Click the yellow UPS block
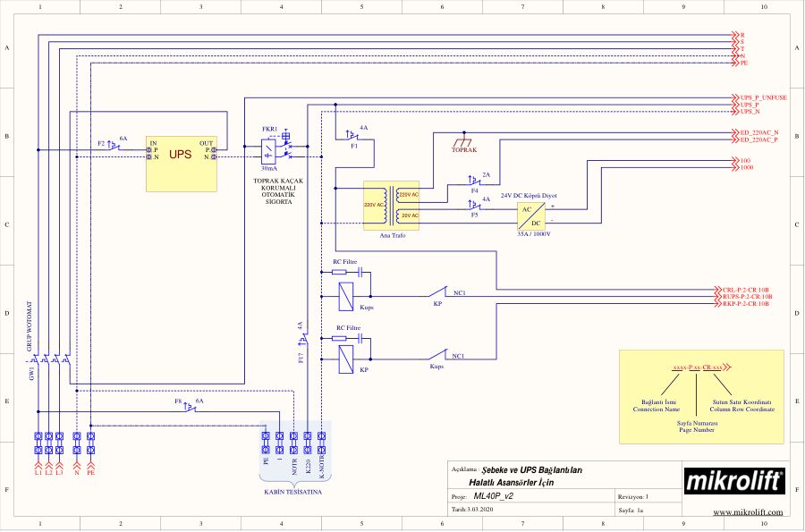The width and height of the screenshot is (805, 532). coord(182,164)
